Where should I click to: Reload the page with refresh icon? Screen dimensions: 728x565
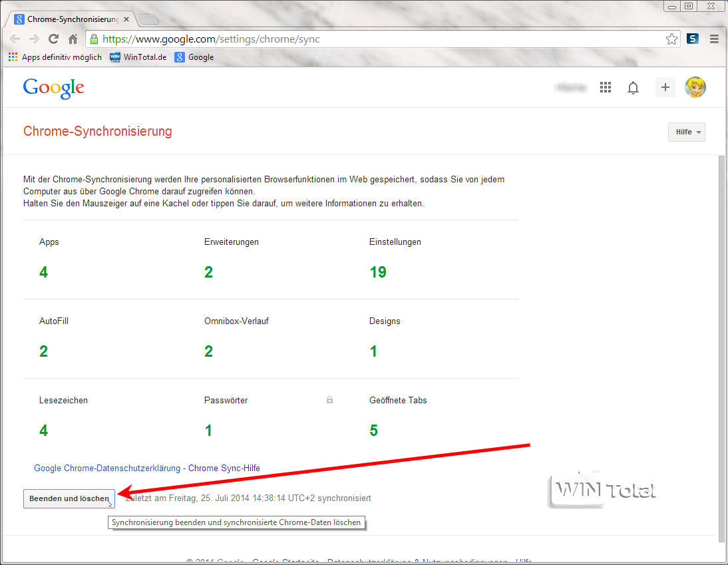point(53,39)
